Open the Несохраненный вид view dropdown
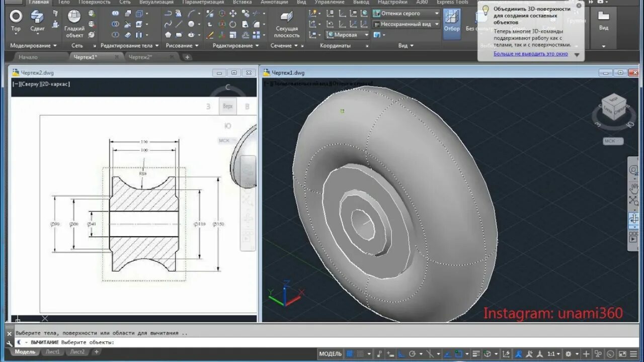This screenshot has height=362, width=644. tap(406, 24)
